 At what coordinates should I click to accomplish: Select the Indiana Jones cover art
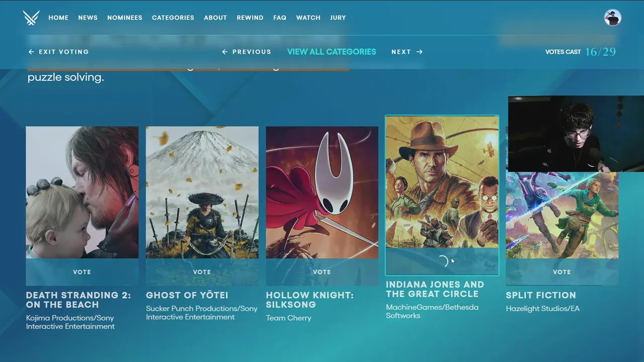click(442, 182)
